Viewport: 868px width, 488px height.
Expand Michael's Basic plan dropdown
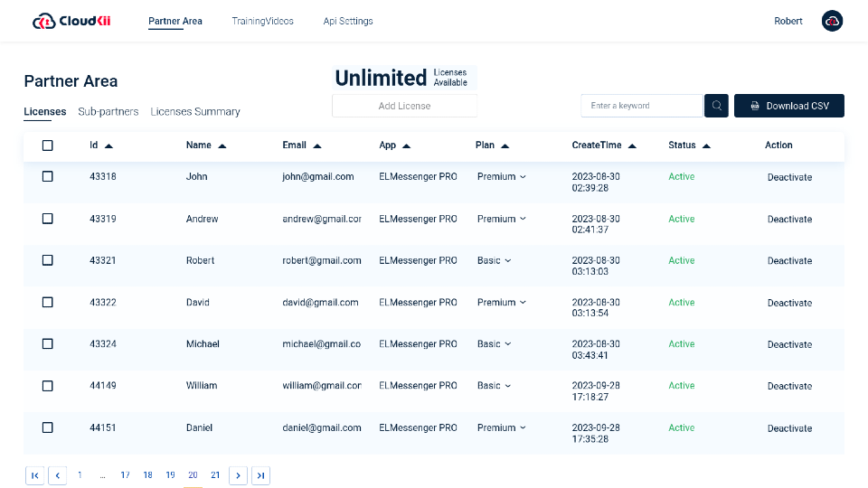point(494,343)
